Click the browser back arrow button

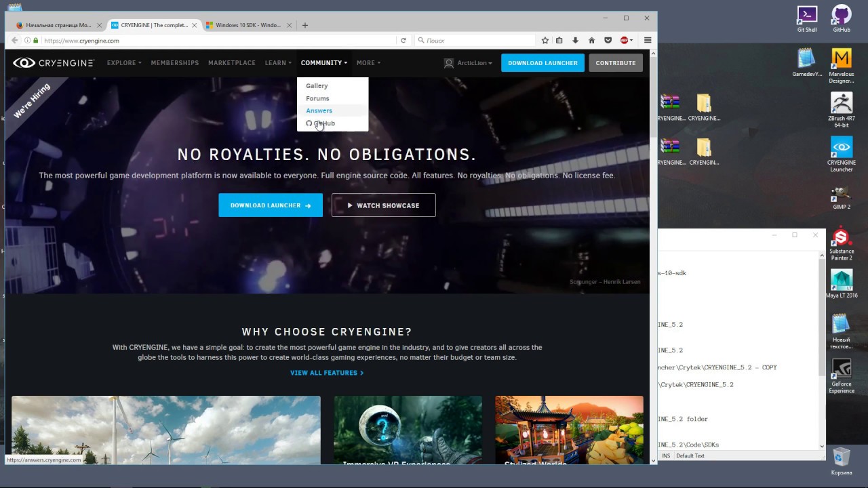[14, 41]
